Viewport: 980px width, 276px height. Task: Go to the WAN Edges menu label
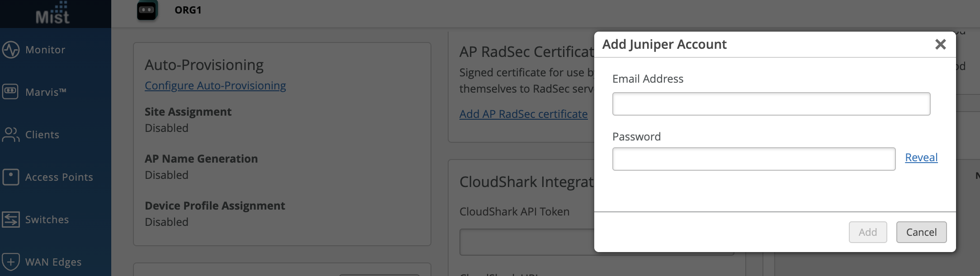pos(53,262)
